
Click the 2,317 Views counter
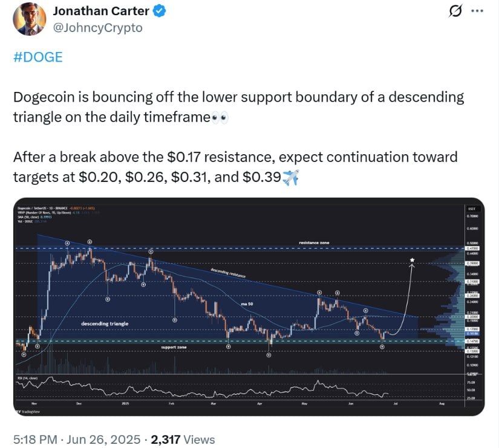tap(183, 440)
